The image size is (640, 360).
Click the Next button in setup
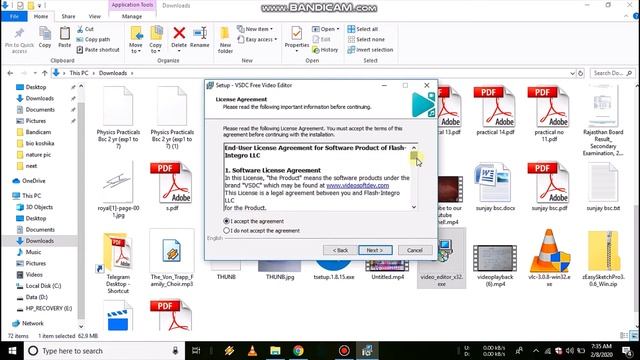pyautogui.click(x=375, y=250)
